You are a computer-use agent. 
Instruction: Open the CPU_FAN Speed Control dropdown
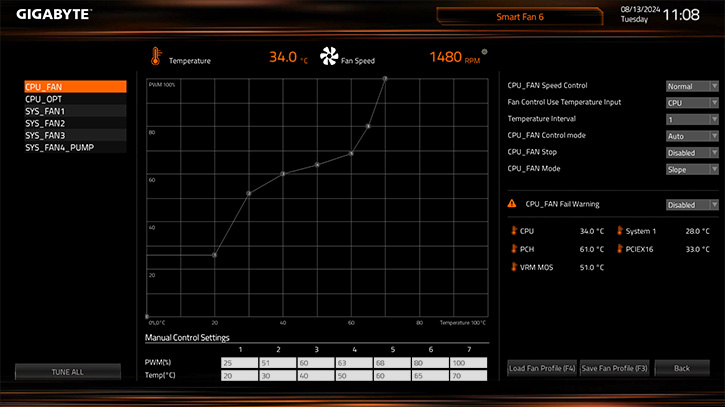pyautogui.click(x=692, y=86)
